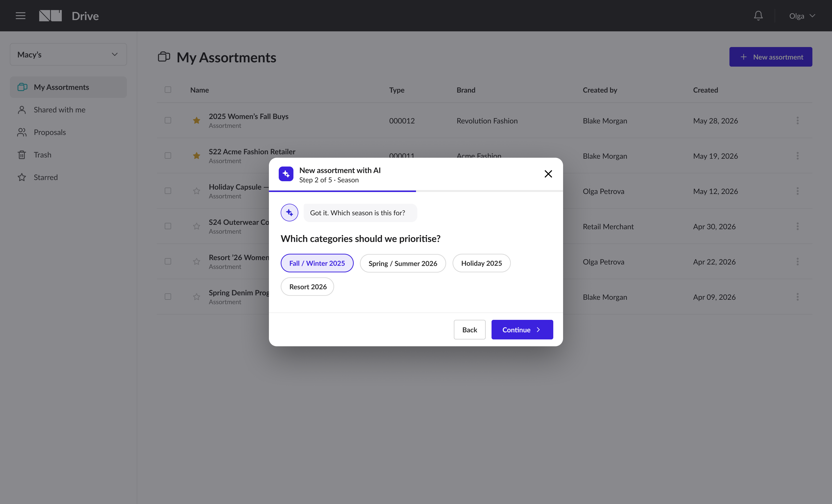Click Retail Merchant in Created by column
This screenshot has height=504, width=832.
(x=608, y=227)
